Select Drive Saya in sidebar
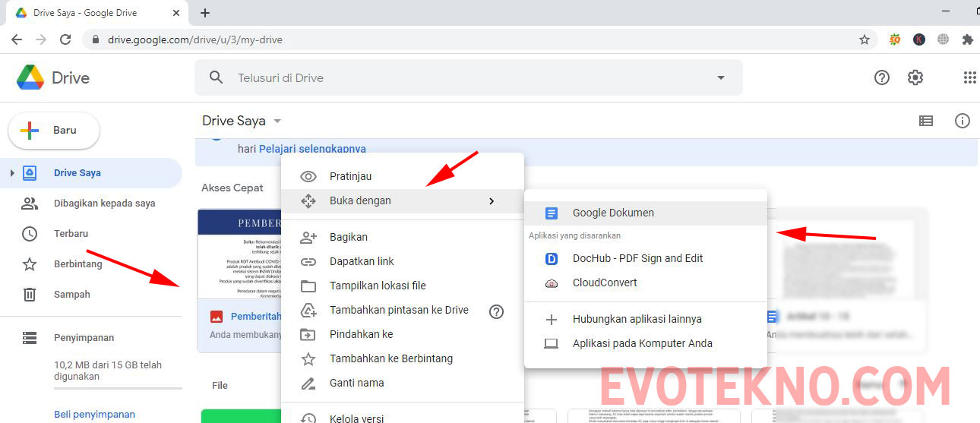The width and height of the screenshot is (980, 423). click(x=91, y=173)
